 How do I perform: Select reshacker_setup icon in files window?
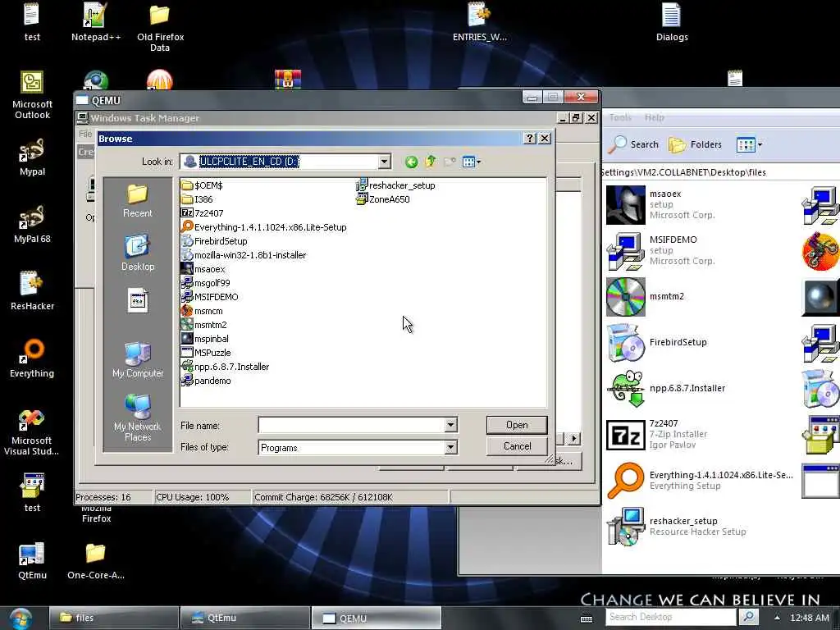tap(625, 527)
